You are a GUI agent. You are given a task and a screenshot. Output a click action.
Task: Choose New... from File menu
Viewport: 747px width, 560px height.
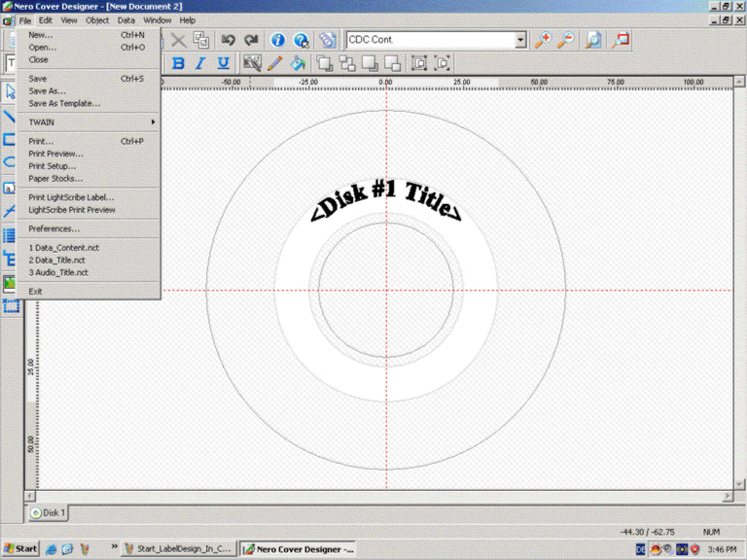point(89,35)
